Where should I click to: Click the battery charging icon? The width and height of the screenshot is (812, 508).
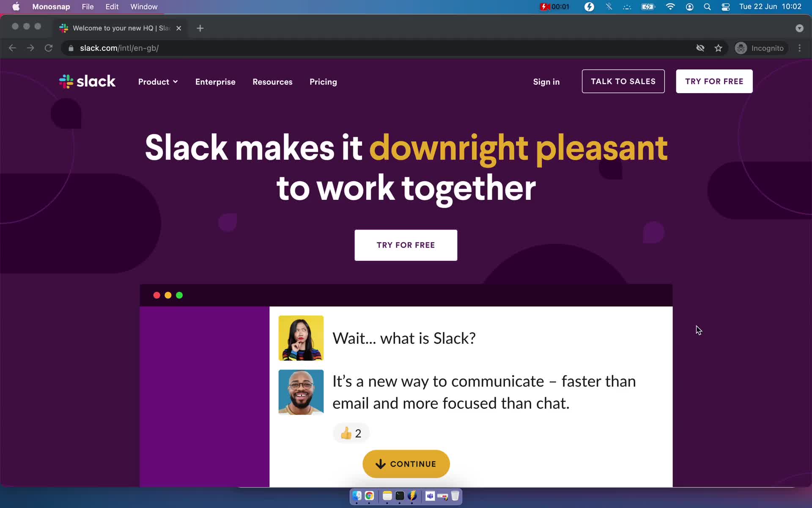648,6
